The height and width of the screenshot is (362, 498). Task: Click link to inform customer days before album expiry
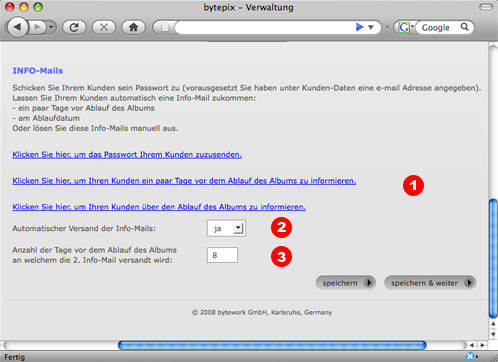pyautogui.click(x=184, y=181)
